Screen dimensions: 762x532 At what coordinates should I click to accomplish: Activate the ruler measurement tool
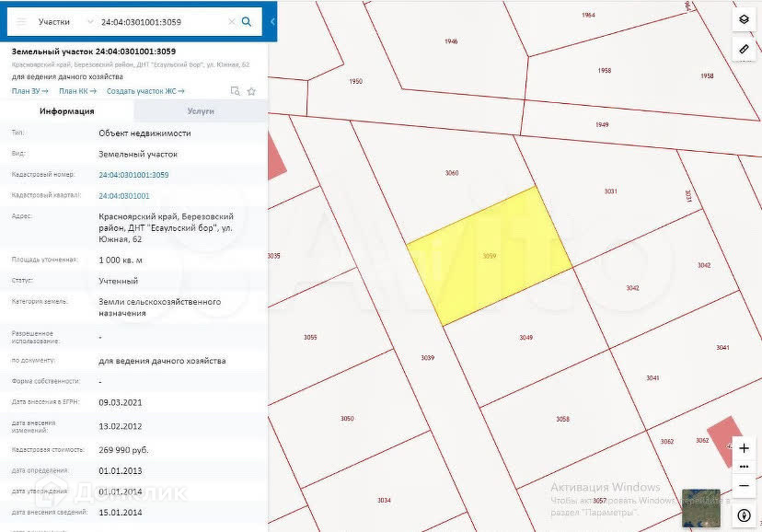coord(744,49)
